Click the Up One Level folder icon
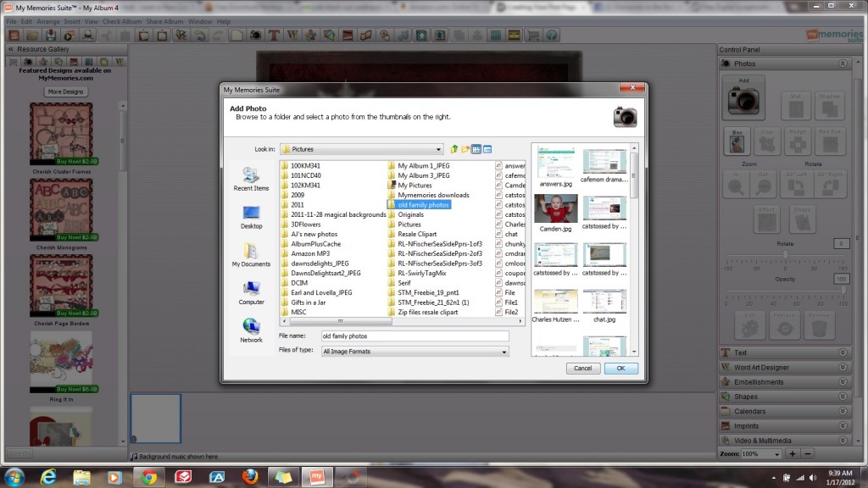The image size is (868, 488). click(454, 149)
